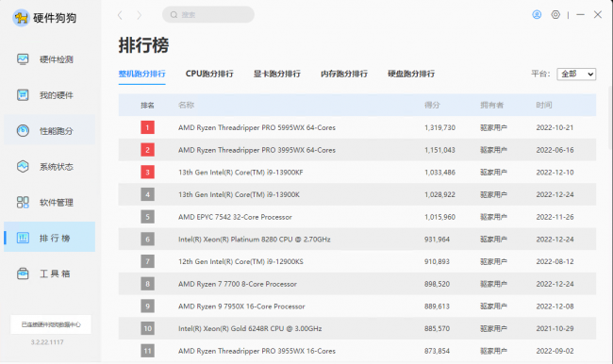This screenshot has width=613, height=364.
Task: Open 硬件检测 sidebar icon
Action: (23, 59)
